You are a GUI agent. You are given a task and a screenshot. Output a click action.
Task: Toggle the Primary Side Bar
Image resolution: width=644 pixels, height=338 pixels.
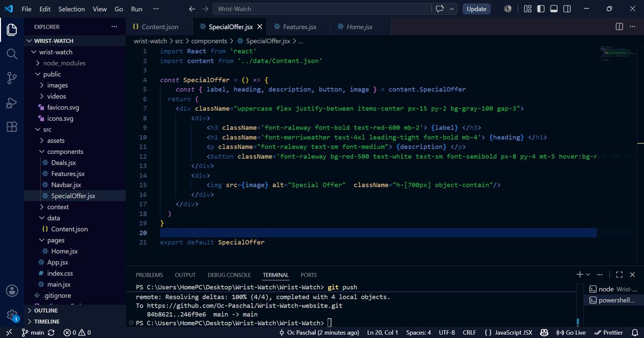point(540,9)
